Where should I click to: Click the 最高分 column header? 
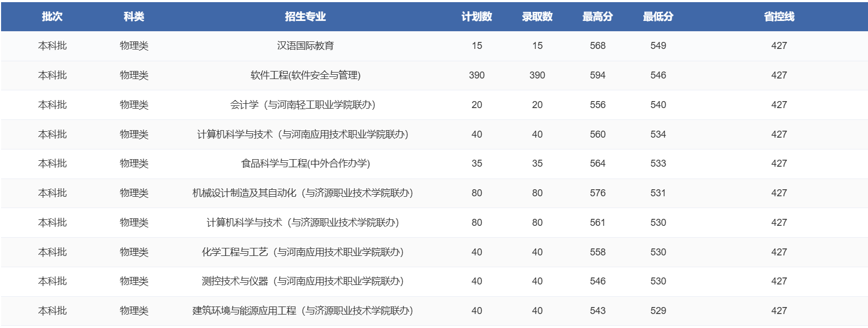[597, 17]
